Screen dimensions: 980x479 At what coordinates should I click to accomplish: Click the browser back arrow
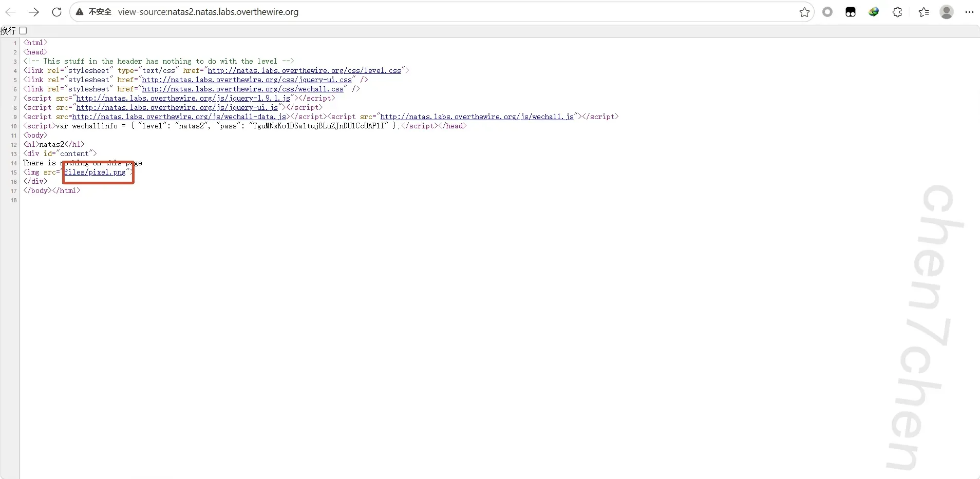(11, 12)
